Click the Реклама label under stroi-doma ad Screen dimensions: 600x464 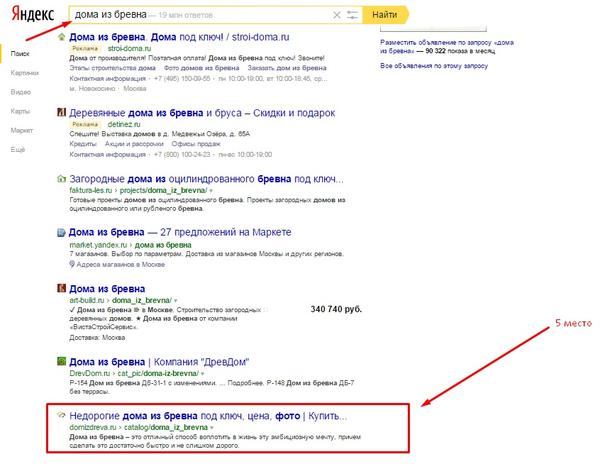85,49
